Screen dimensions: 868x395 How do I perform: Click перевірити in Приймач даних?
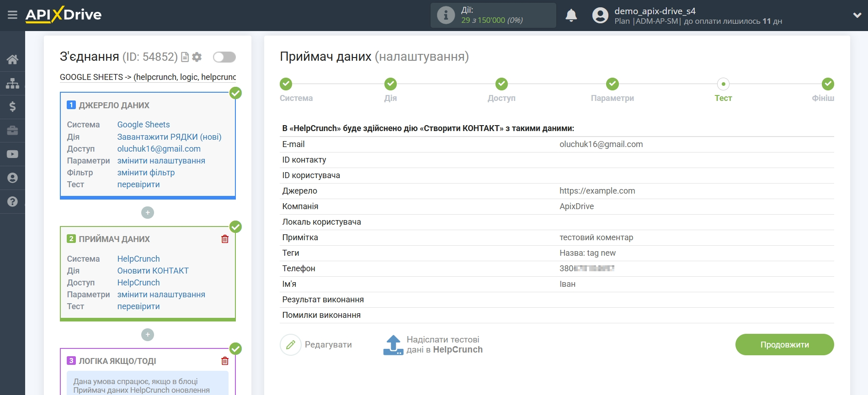pyautogui.click(x=138, y=306)
